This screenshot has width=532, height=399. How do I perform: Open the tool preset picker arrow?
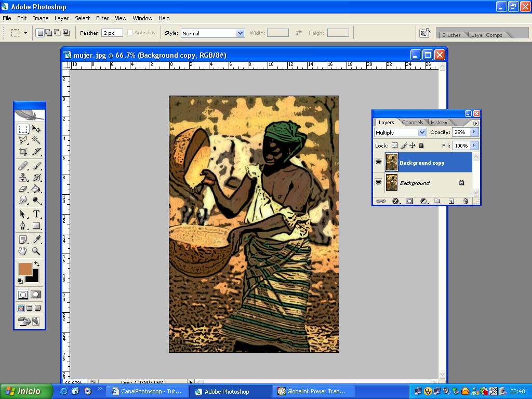point(25,33)
